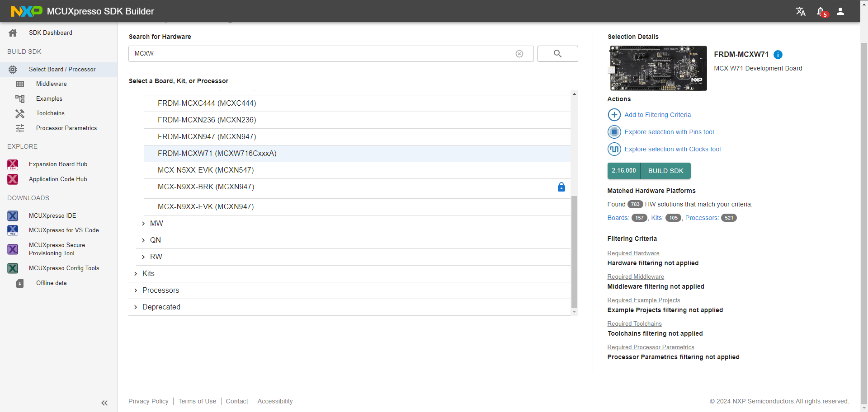Click the 2.16.000 version button
The height and width of the screenshot is (412, 868).
[x=624, y=171]
